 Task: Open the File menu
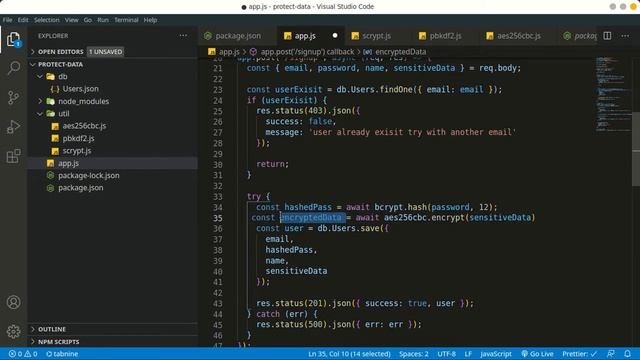7,20
